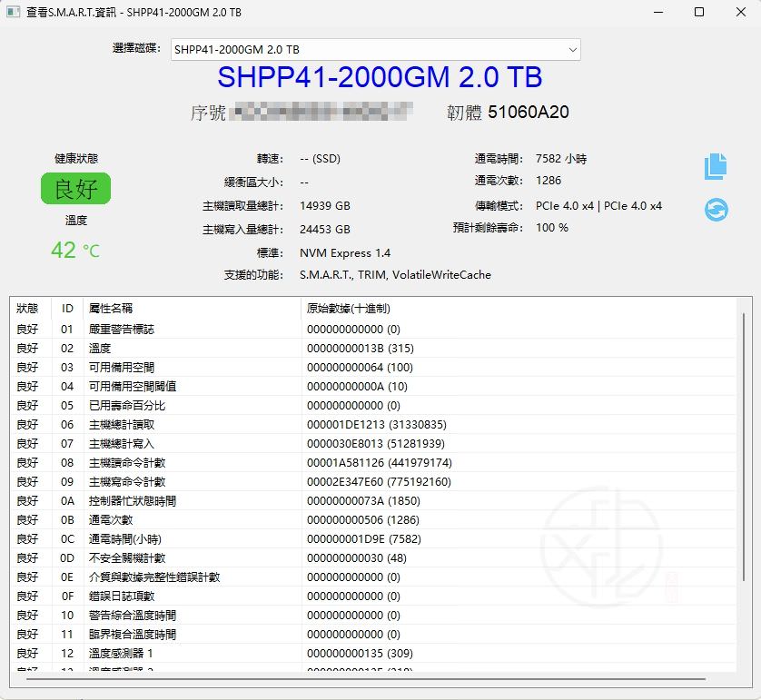Select the 控制器忙狀態時間 row

click(x=372, y=500)
